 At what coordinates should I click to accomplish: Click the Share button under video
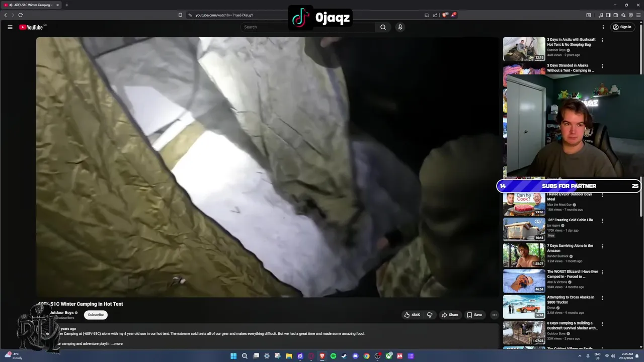(x=450, y=315)
